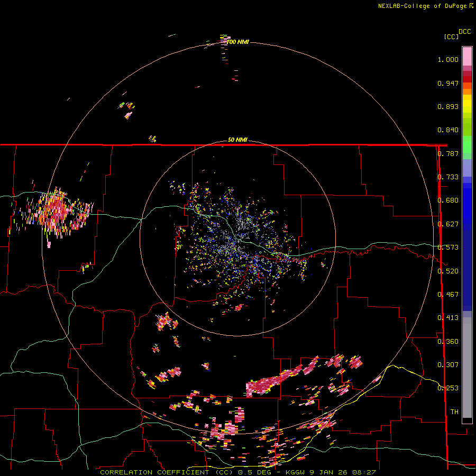Click the 0.947 scale value

(x=448, y=83)
